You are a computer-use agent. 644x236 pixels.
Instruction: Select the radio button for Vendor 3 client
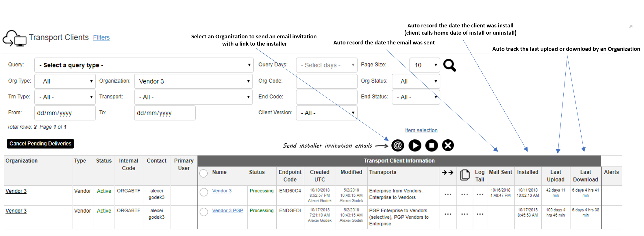point(204,192)
